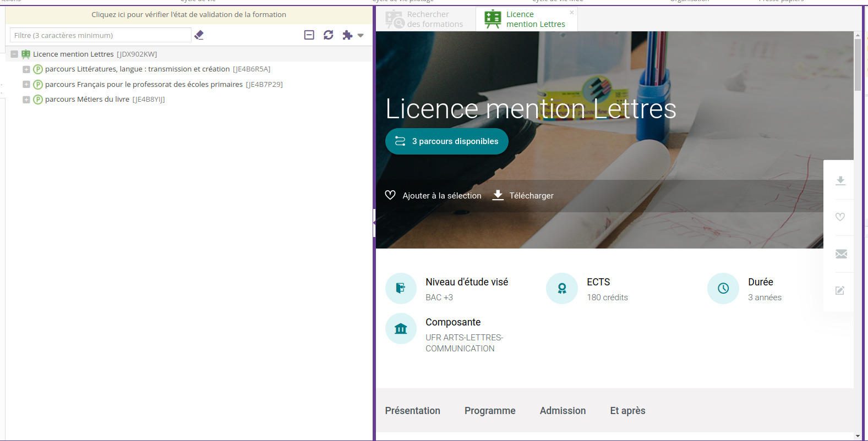
Task: Click the heart icon before Ajouter à la sélection
Action: (x=390, y=195)
